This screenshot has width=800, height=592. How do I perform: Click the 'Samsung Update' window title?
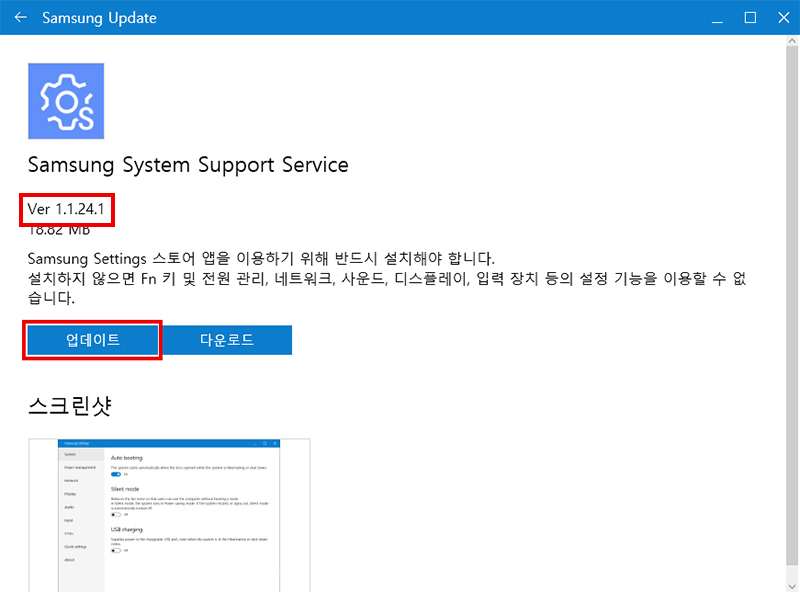(x=99, y=18)
